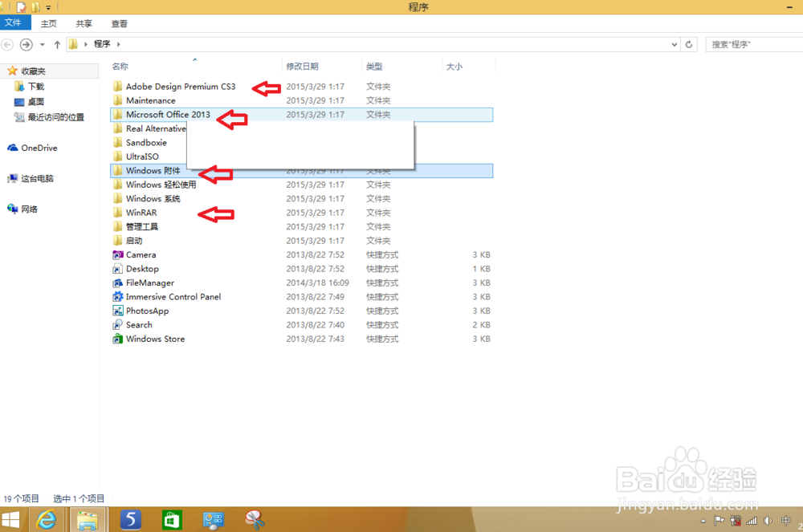Screen dimensions: 803x532
Task: Open the 文件 menu tab
Action: click(14, 22)
